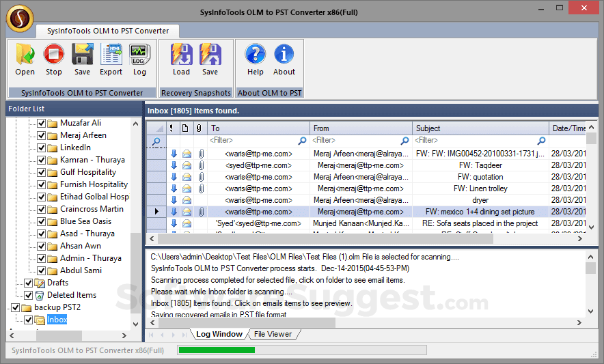Click the Open file toolbar icon
604x364 pixels.
(x=25, y=55)
